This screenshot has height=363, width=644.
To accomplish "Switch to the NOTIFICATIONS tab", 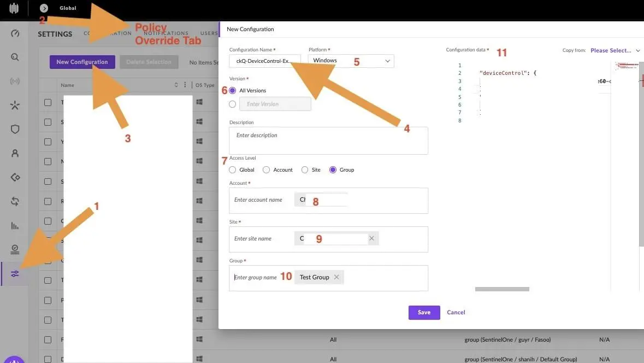I will (166, 33).
